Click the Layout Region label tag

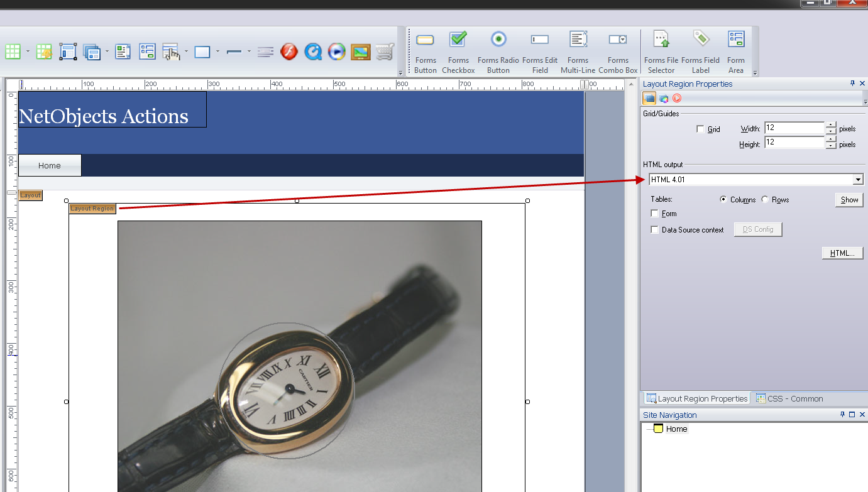92,209
